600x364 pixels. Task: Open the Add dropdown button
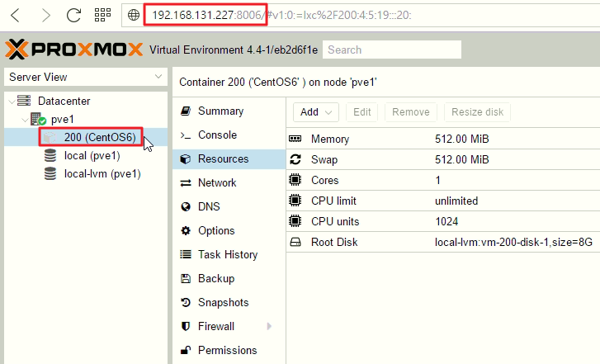[x=316, y=112]
